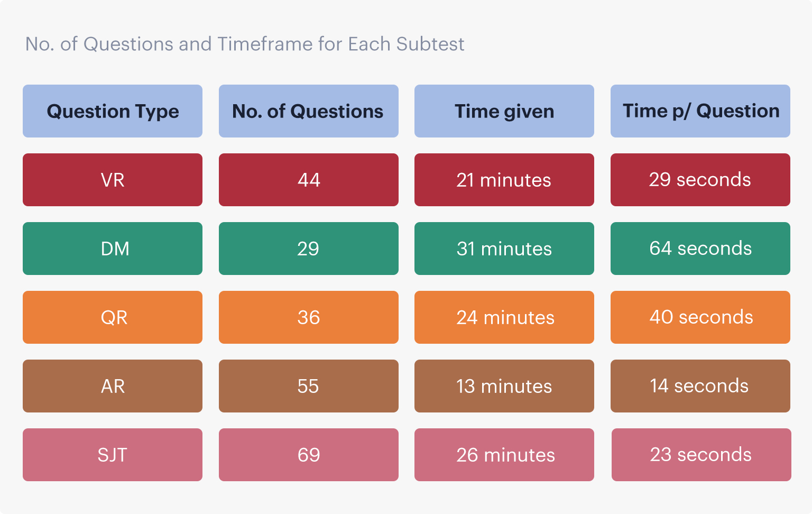Click the 29 seconds cell
Viewport: 812px width, 514px height.
tap(700, 180)
